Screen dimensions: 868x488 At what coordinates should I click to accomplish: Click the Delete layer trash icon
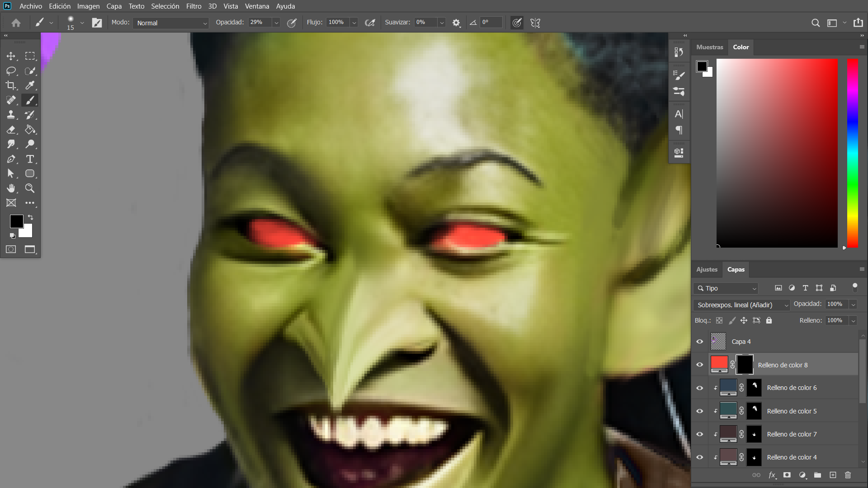848,475
